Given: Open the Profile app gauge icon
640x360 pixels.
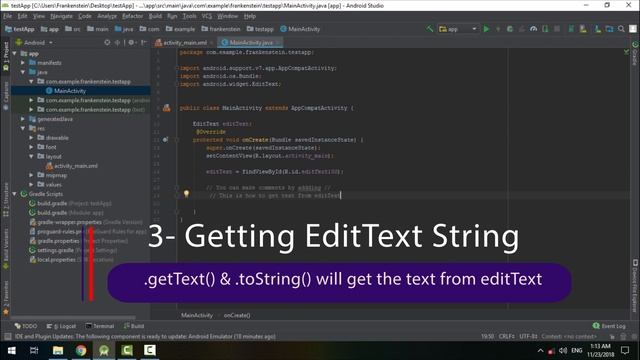Looking at the screenshot, I should click(x=533, y=29).
